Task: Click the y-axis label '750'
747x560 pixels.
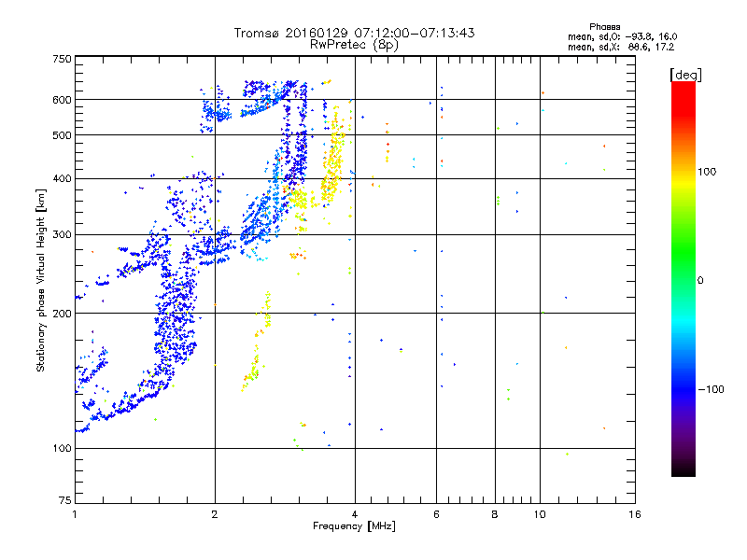Action: 62,59
